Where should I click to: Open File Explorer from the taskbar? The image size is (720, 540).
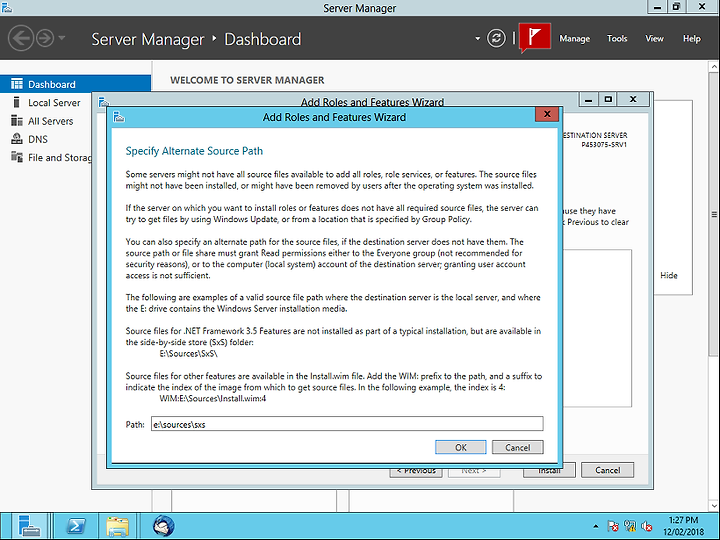(118, 526)
